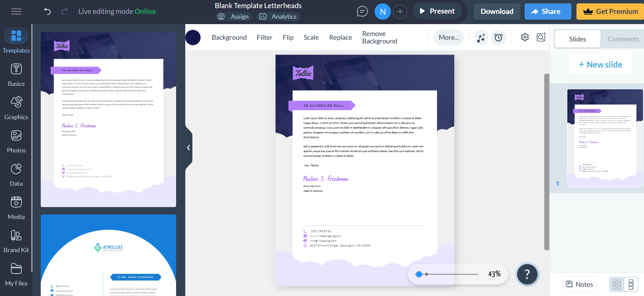Click the add search frame icon
The height and width of the screenshot is (296, 644).
pyautogui.click(x=541, y=37)
